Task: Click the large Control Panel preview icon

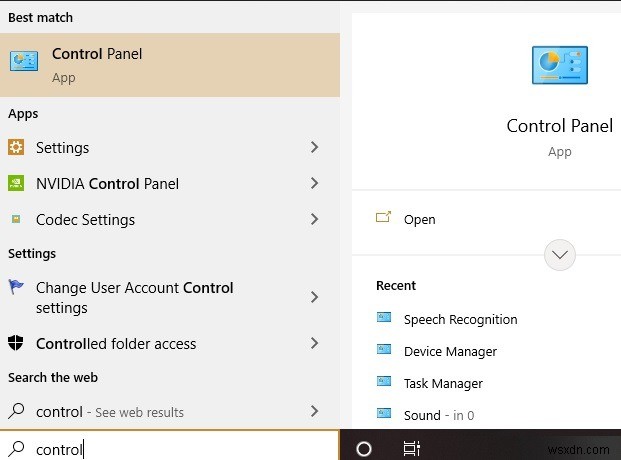Action: coord(559,67)
